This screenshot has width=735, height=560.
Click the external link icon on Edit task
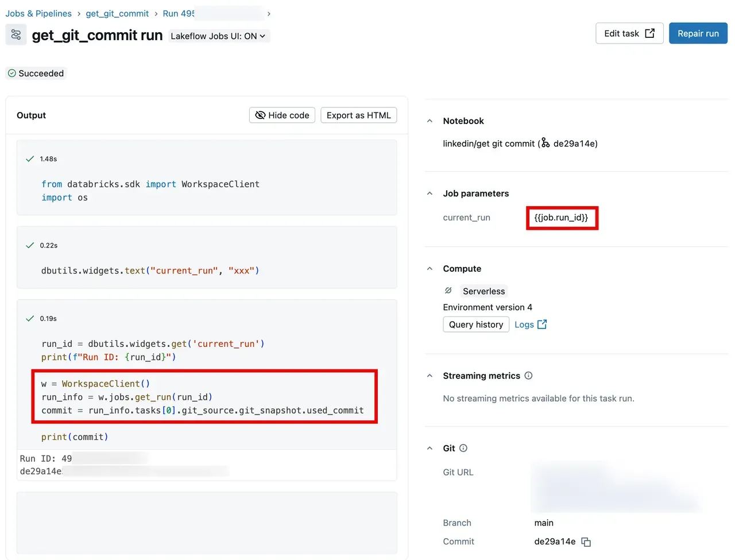coord(649,33)
